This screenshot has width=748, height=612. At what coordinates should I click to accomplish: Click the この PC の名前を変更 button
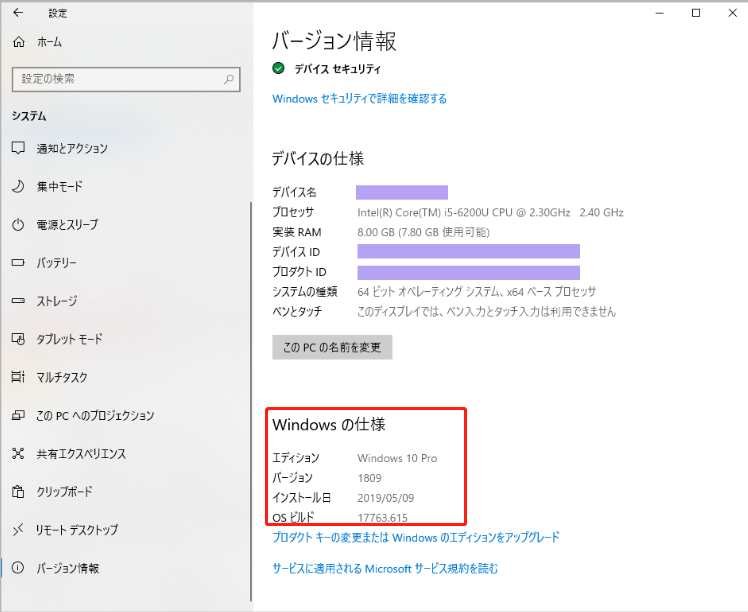coord(332,347)
